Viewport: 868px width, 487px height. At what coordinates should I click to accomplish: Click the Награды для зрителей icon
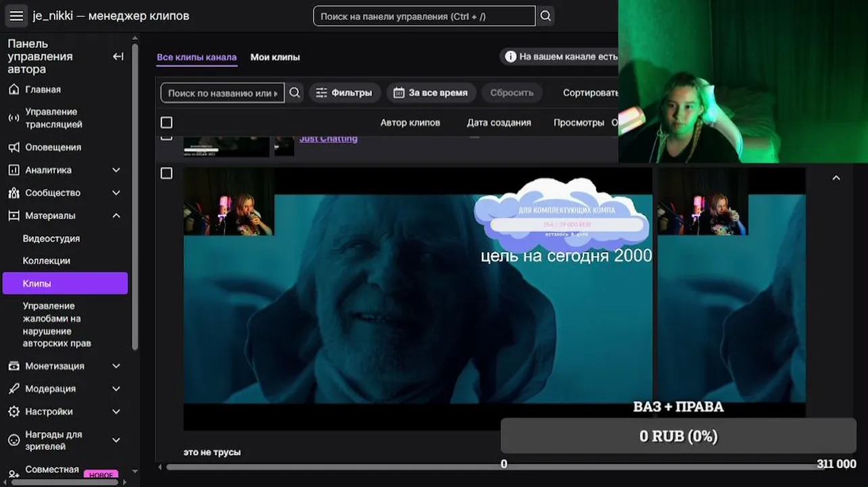pyautogui.click(x=14, y=440)
